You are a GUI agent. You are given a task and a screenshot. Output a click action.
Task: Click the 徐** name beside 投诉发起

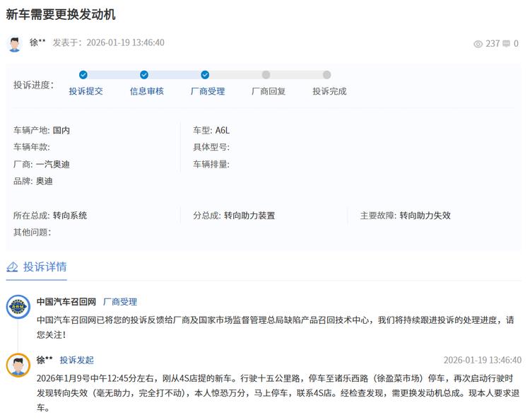pyautogui.click(x=45, y=360)
